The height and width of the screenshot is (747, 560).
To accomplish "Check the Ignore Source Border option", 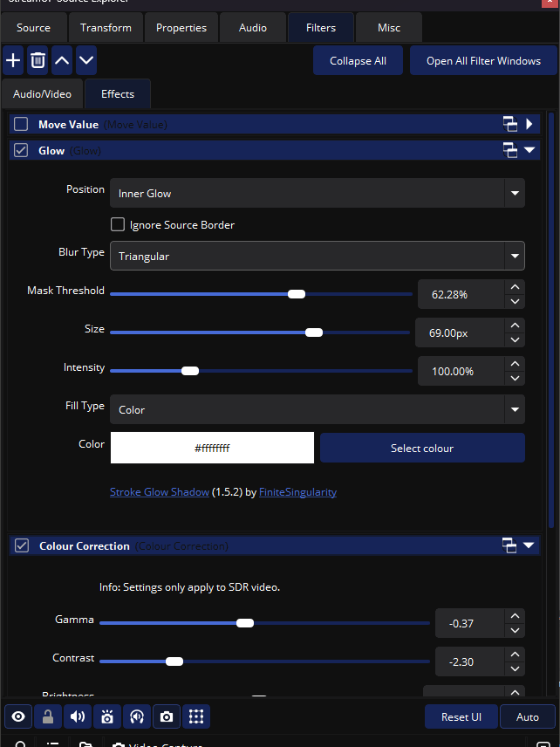I will point(118,224).
